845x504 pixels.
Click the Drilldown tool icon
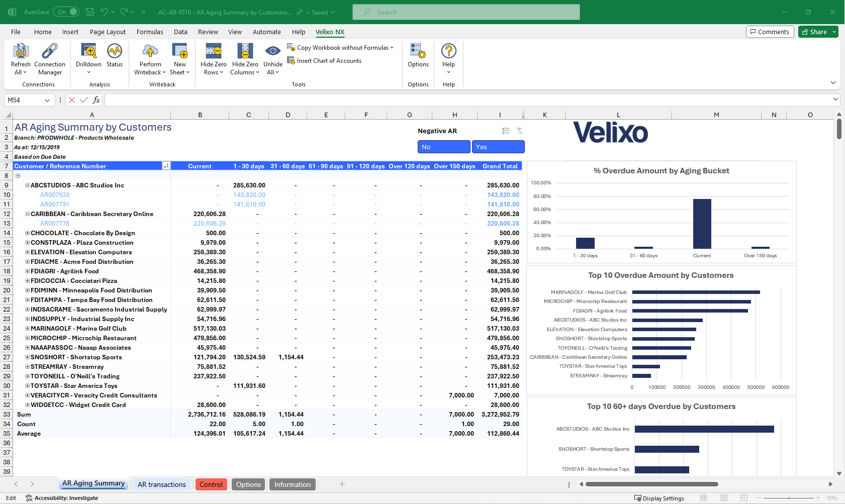pos(88,51)
